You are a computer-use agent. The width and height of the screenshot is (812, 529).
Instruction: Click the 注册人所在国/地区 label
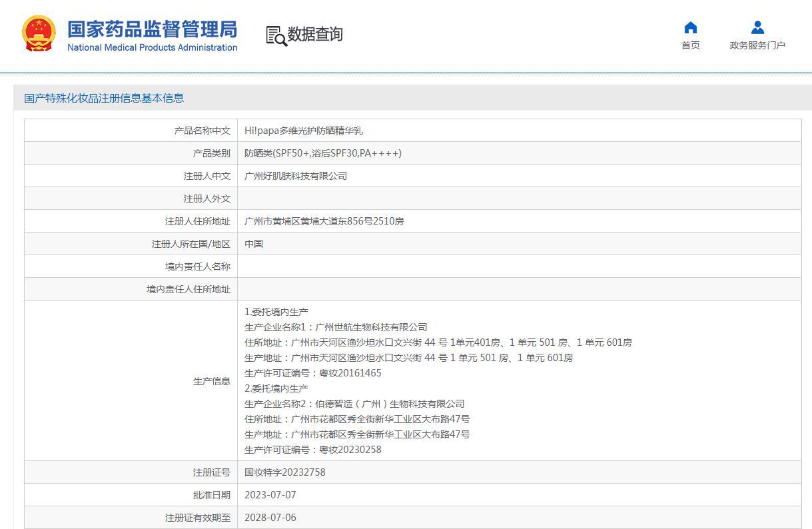coord(191,244)
